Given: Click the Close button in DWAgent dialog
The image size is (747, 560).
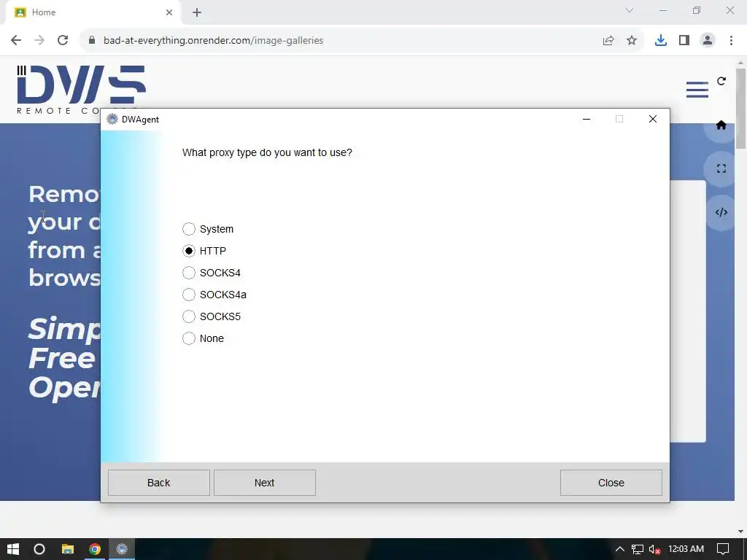Looking at the screenshot, I should point(611,483).
